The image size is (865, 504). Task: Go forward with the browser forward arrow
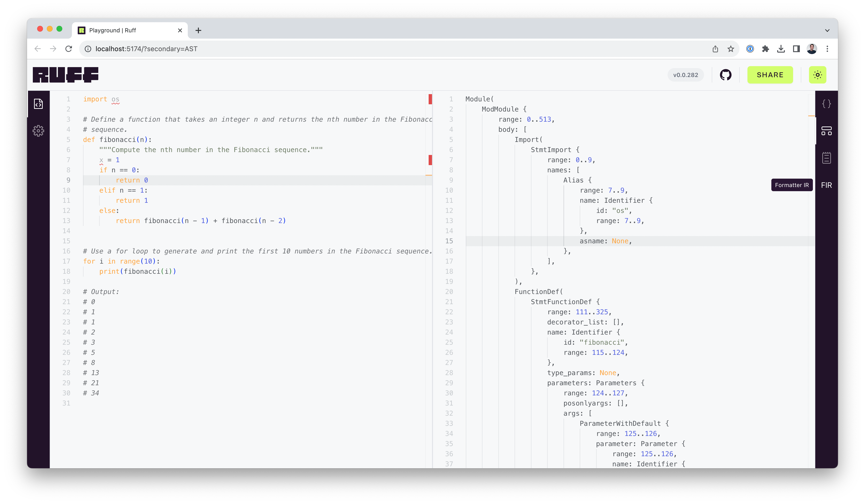coord(53,49)
